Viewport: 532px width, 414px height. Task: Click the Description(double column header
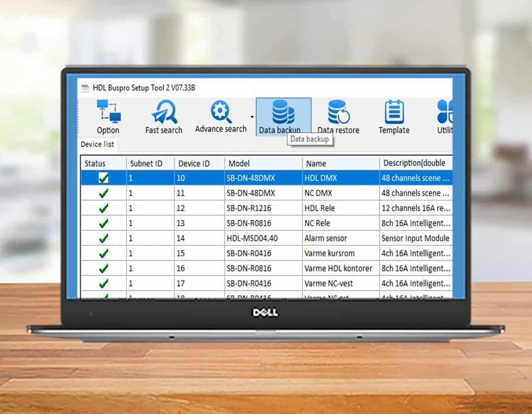click(x=416, y=163)
